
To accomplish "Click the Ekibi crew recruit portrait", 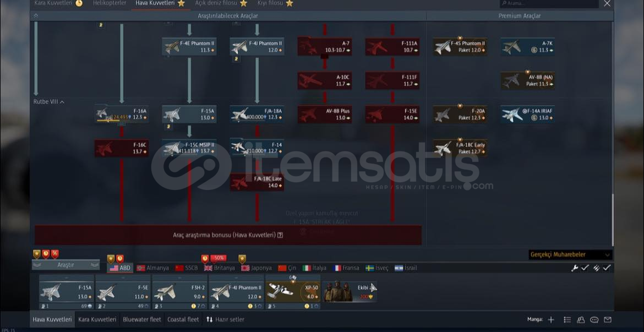I will tap(337, 291).
